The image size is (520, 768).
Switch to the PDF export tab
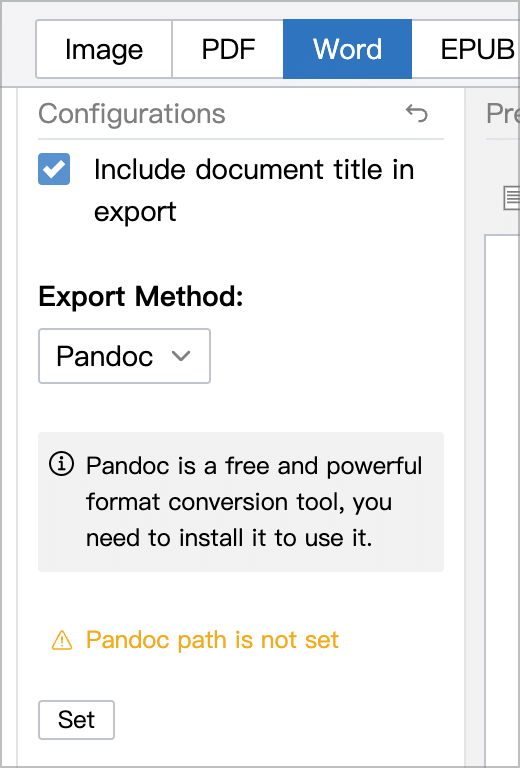pos(228,49)
